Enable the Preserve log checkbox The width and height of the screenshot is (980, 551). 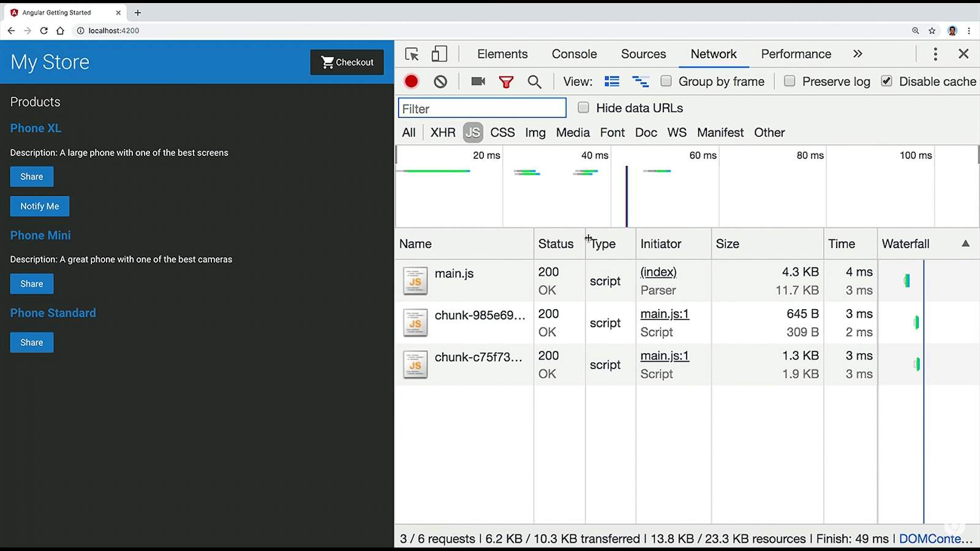pyautogui.click(x=790, y=81)
